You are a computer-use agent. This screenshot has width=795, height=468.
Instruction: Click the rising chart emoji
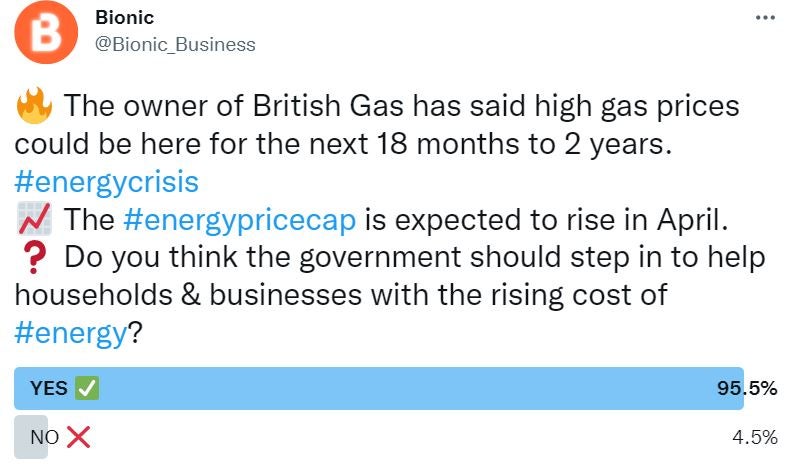(34, 220)
